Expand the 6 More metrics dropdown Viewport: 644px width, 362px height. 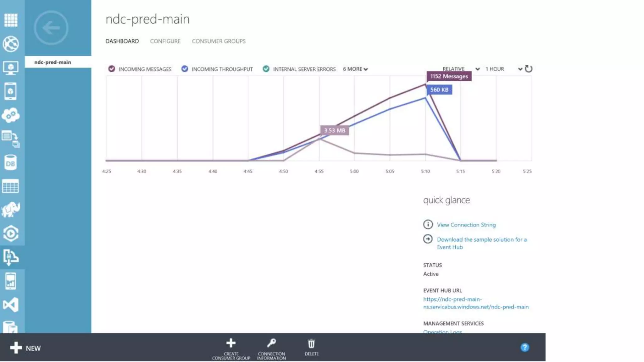(355, 69)
